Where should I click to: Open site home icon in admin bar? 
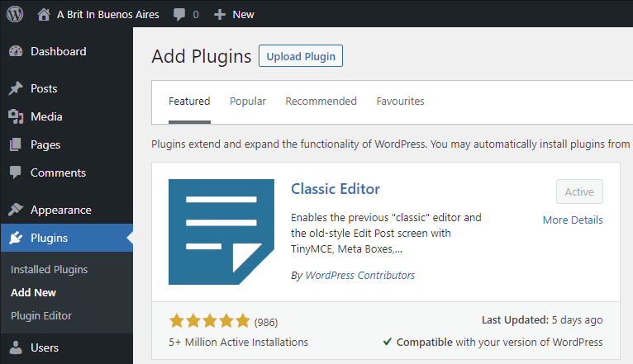(x=44, y=15)
